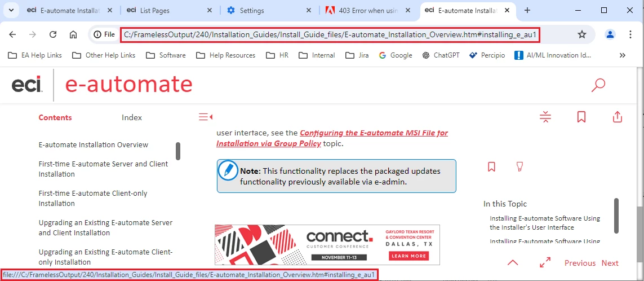The image size is (644, 281).
Task: Click the Learn More button on banner
Action: tap(408, 256)
